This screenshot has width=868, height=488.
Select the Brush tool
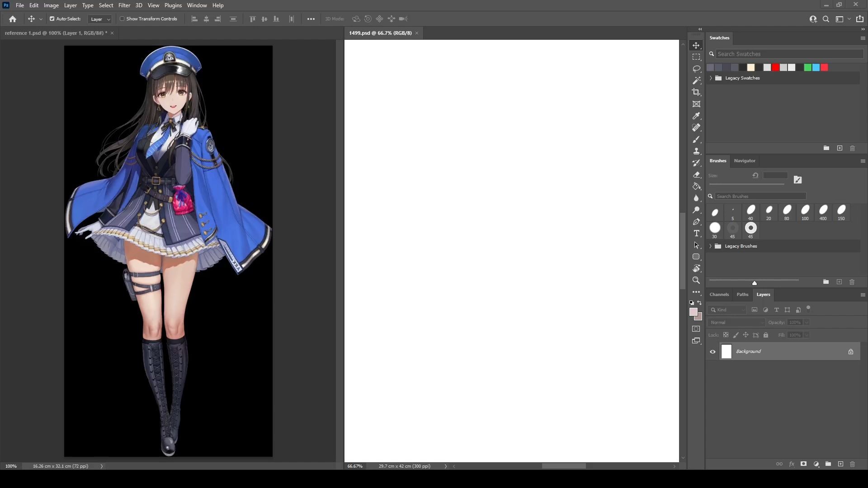[x=696, y=139]
